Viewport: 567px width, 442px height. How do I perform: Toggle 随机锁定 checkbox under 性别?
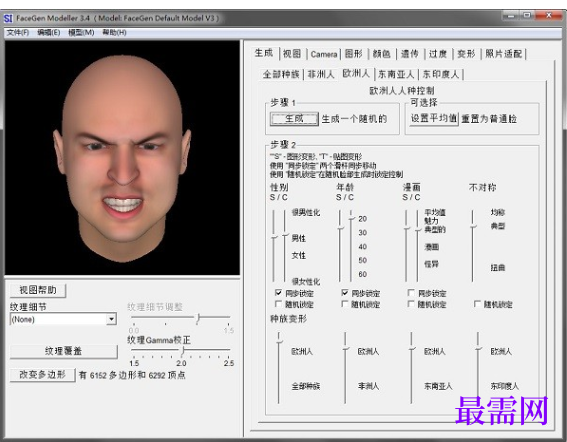278,304
